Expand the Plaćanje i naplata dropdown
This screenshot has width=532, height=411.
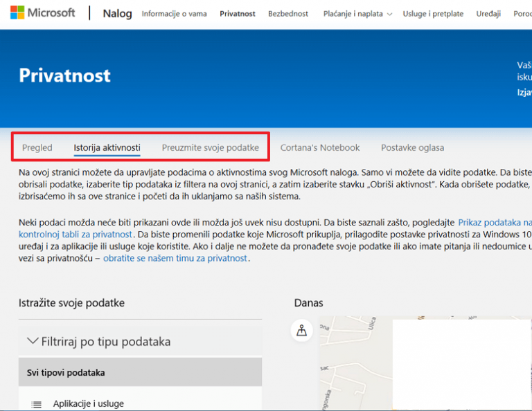point(357,14)
